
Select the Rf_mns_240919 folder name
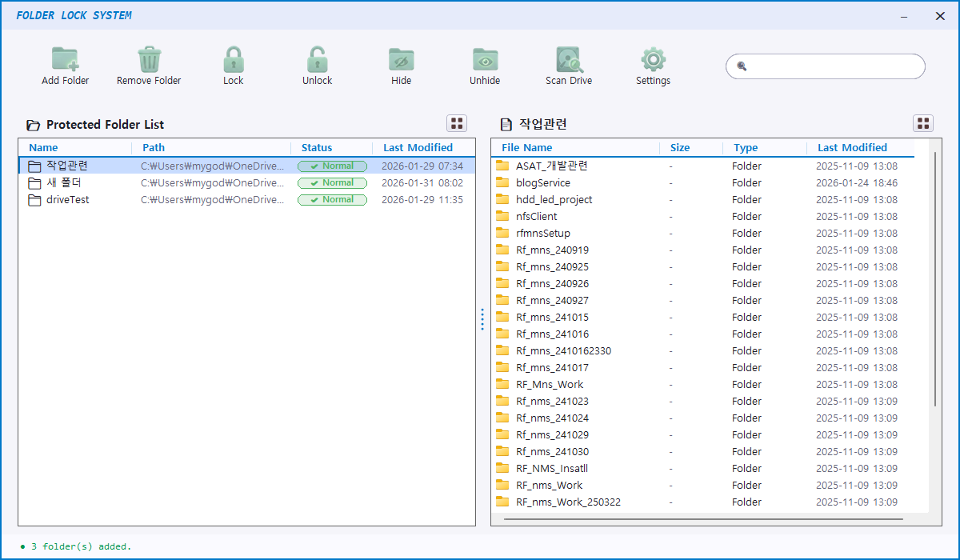pyautogui.click(x=552, y=250)
